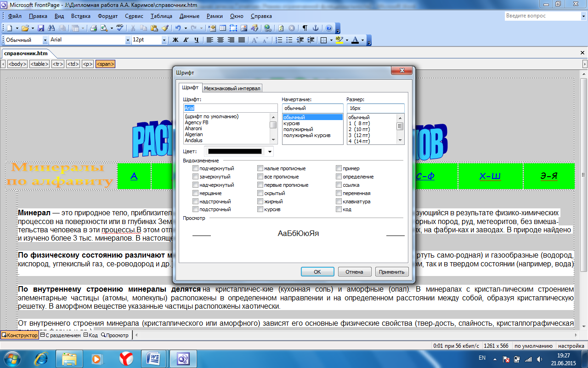Click the Paste clipboard icon
588x368 pixels.
[154, 28]
